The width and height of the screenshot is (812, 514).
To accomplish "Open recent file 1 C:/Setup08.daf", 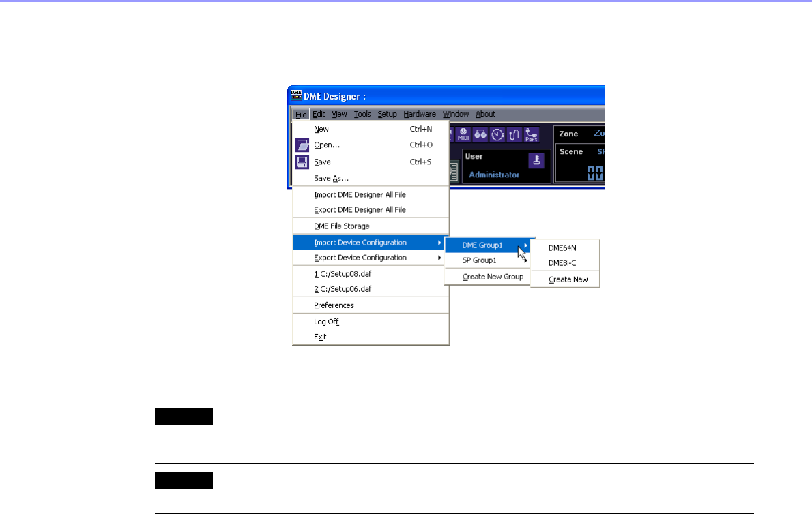I will pyautogui.click(x=371, y=274).
